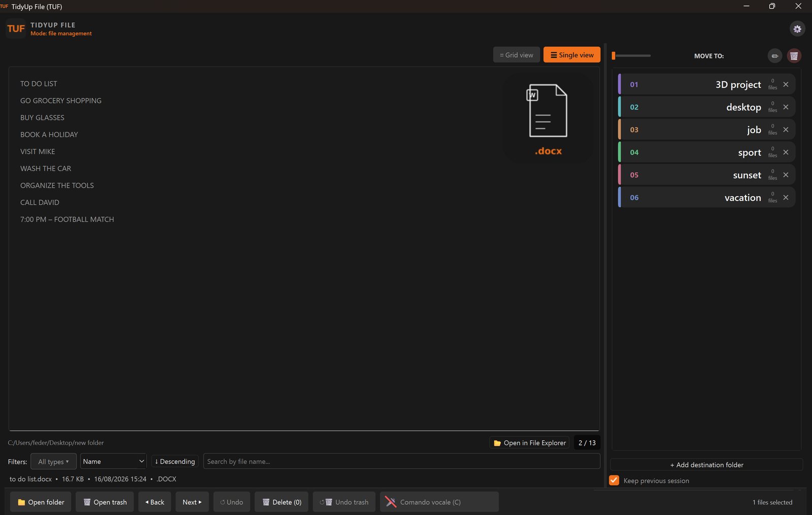Open the All types filter dropdown
This screenshot has width=812, height=515.
coord(53,462)
